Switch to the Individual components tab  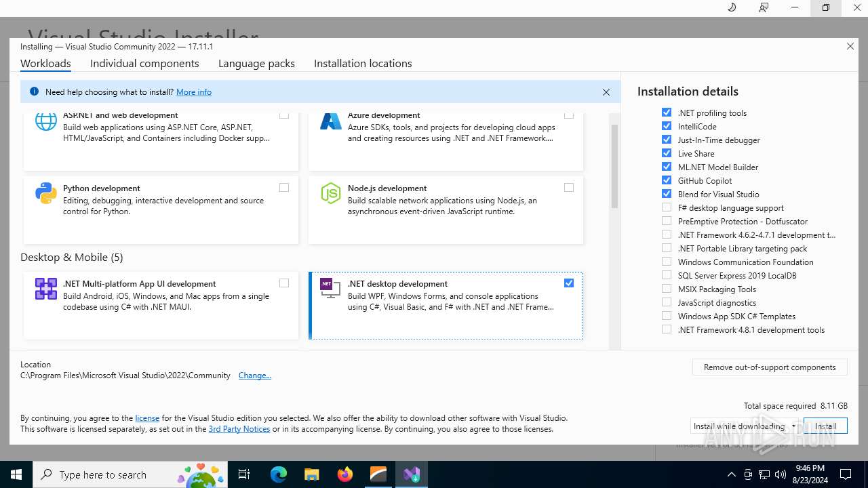coord(144,64)
